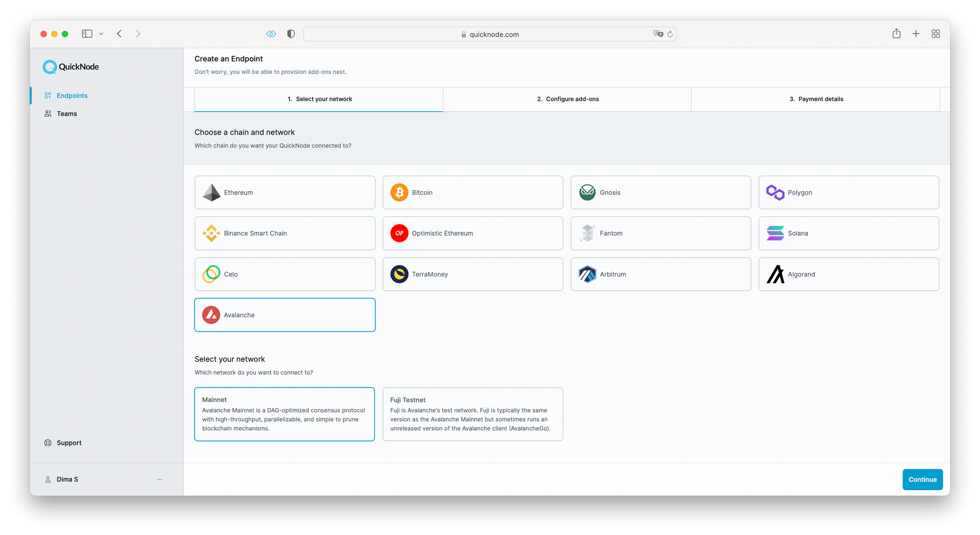This screenshot has height=535, width=980.
Task: Select the Solana chain logo
Action: click(775, 233)
